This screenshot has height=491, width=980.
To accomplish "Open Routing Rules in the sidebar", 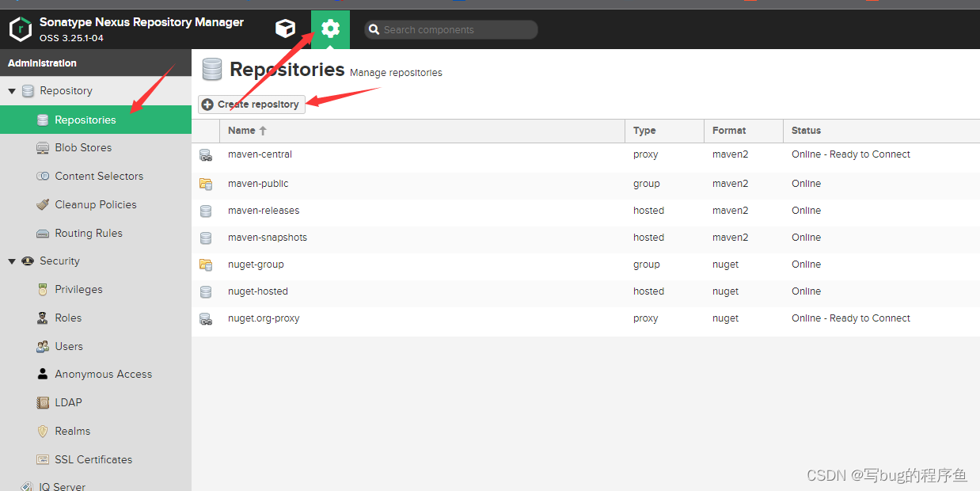I will 96,233.
